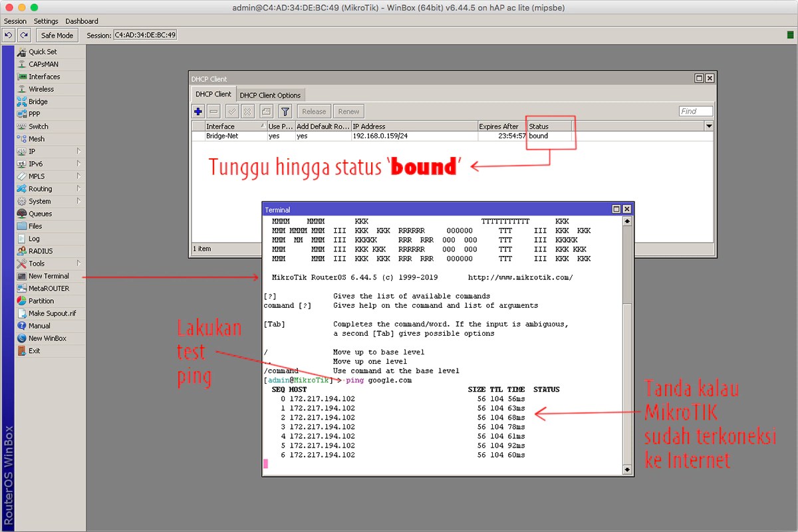Open New Terminal from sidebar
This screenshot has height=532, width=798.
[x=51, y=276]
